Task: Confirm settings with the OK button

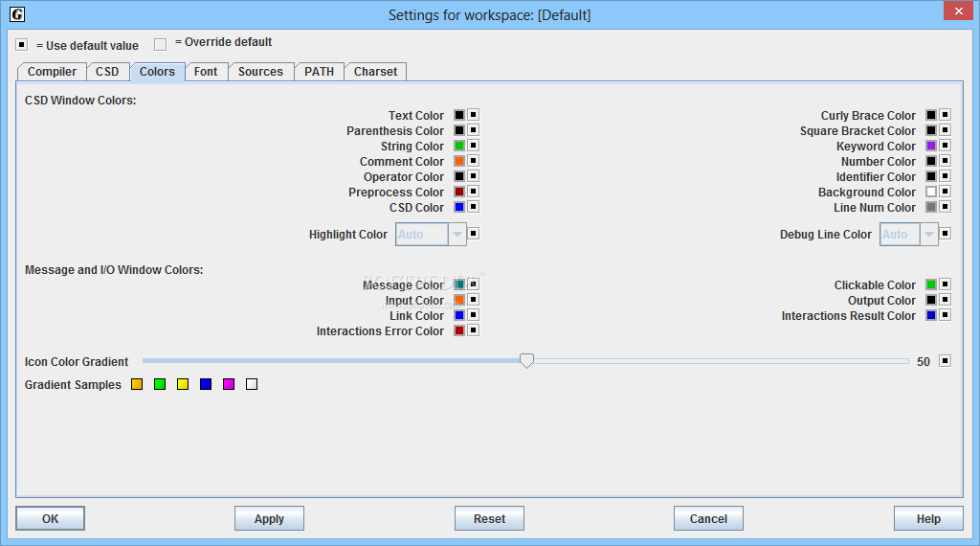Action: (x=50, y=518)
